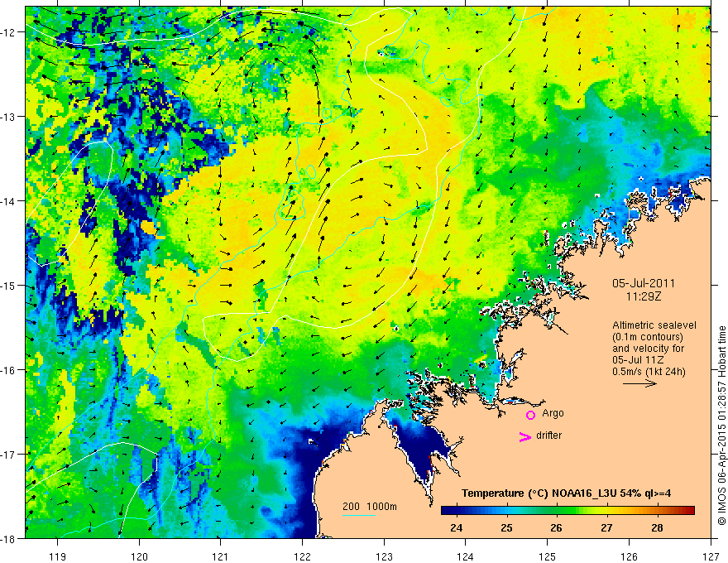Click the '(0.1m contours)' text line
728x563 pixels.
[x=648, y=337]
